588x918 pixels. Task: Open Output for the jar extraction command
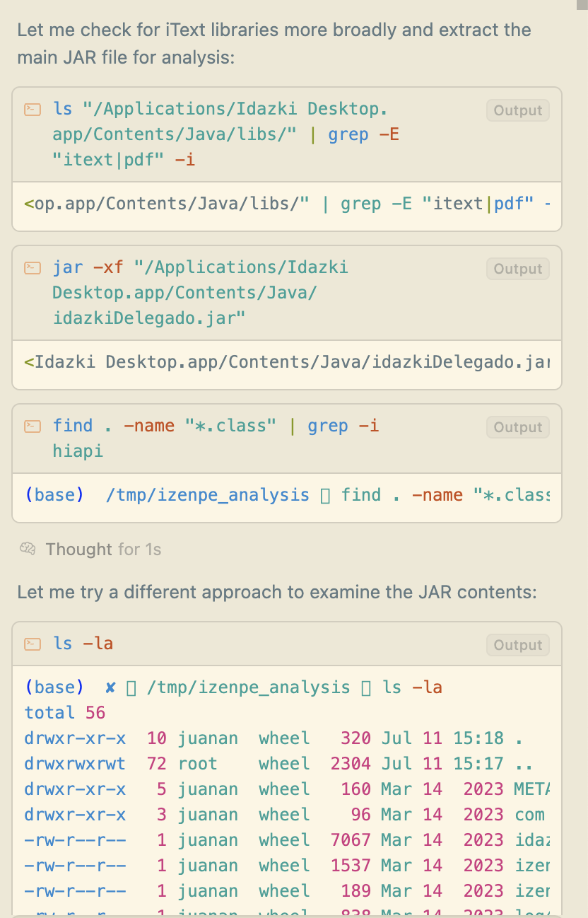(x=517, y=269)
